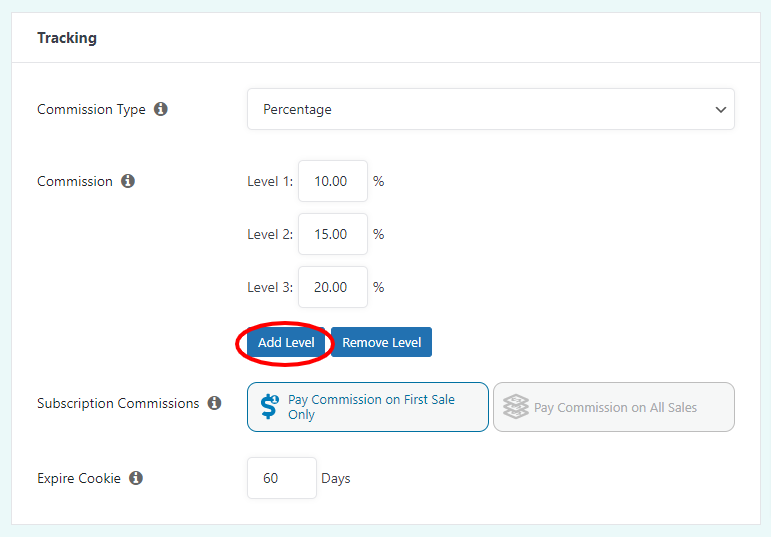Click the dollar sign icon for first sale
771x537 pixels.
click(x=269, y=406)
